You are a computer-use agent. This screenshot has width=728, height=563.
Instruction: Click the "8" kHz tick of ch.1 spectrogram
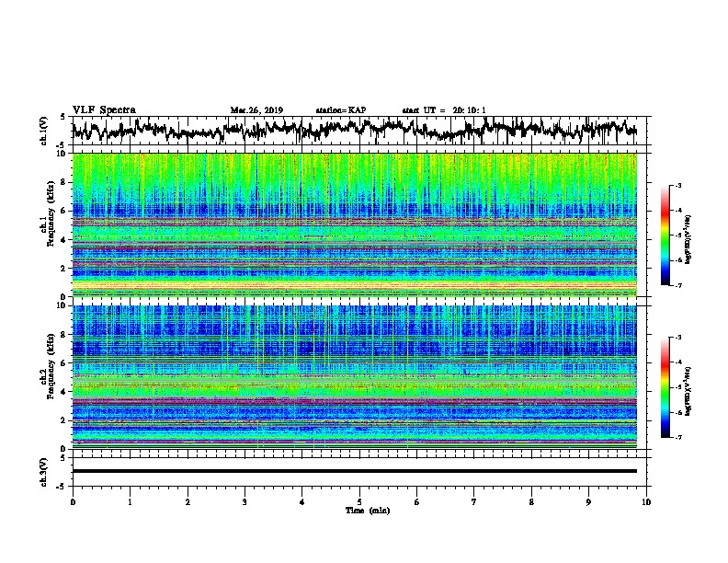pyautogui.click(x=63, y=182)
